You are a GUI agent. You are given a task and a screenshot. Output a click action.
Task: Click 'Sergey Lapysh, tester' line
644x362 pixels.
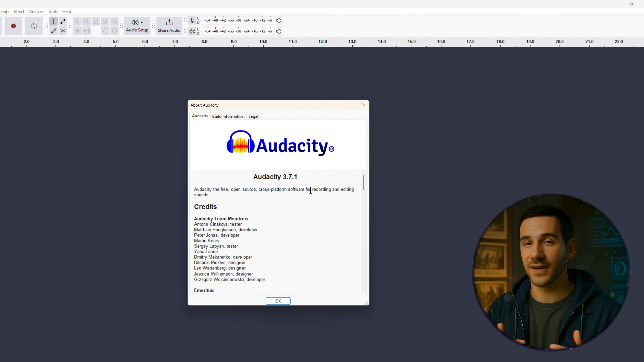pyautogui.click(x=216, y=246)
